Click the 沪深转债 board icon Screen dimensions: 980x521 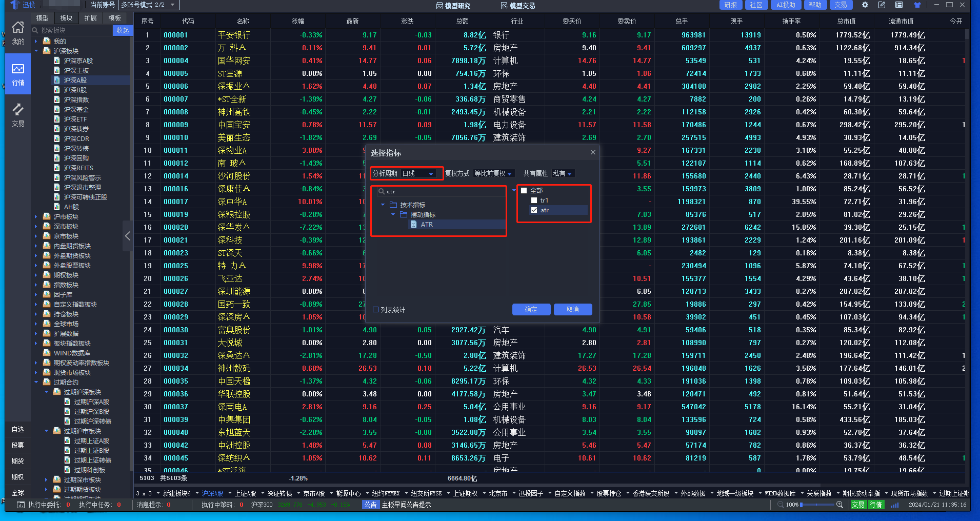[x=57, y=148]
